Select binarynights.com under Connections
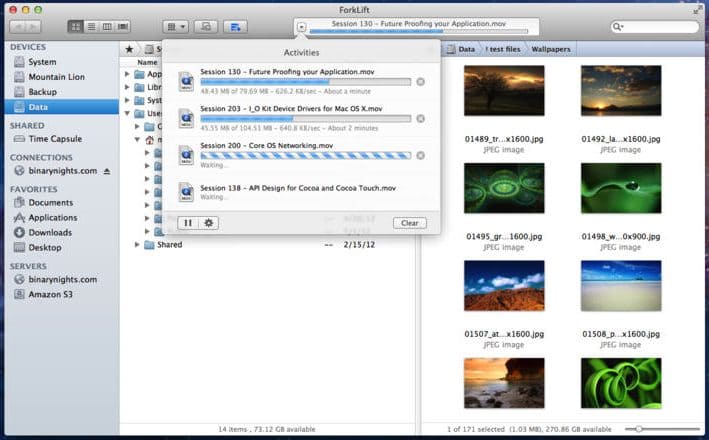Screen dimensions: 709x440 pyautogui.click(x=62, y=171)
